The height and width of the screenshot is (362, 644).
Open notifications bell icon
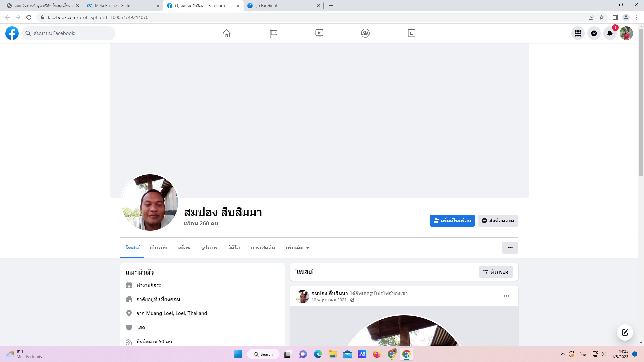(610, 33)
